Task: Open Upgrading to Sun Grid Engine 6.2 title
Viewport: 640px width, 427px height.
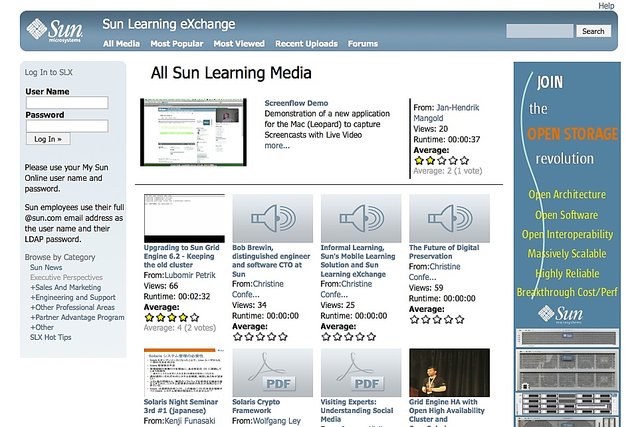Action: (182, 256)
